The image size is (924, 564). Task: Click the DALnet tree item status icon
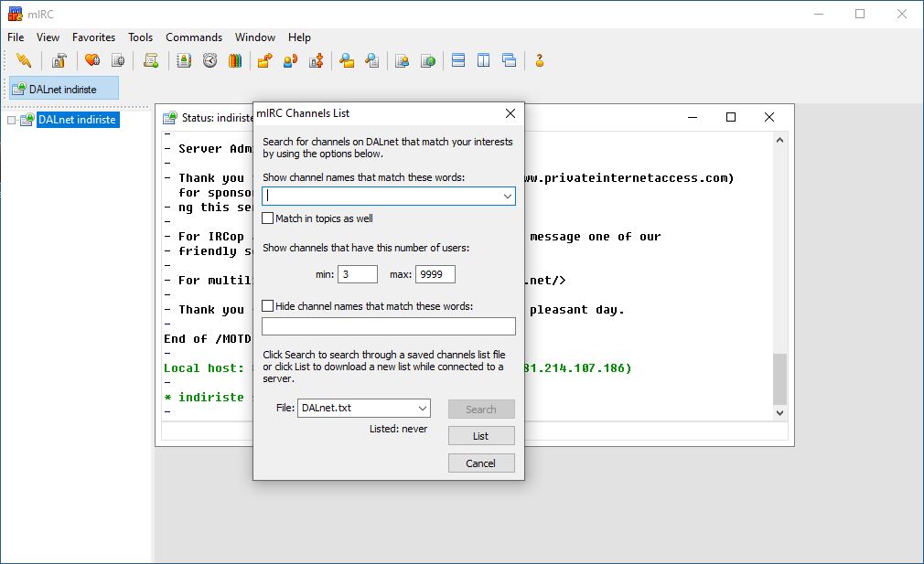[x=27, y=120]
